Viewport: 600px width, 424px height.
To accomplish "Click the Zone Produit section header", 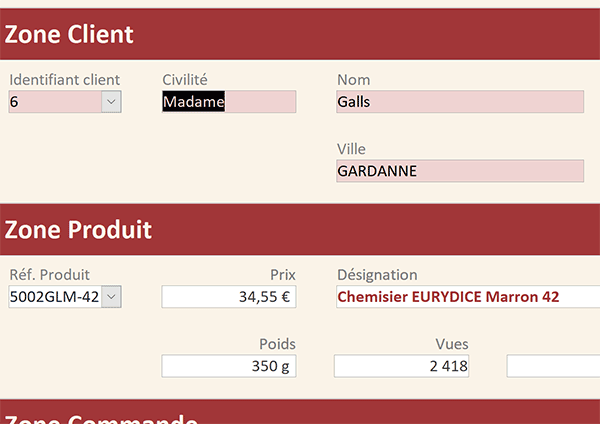I will click(300, 229).
